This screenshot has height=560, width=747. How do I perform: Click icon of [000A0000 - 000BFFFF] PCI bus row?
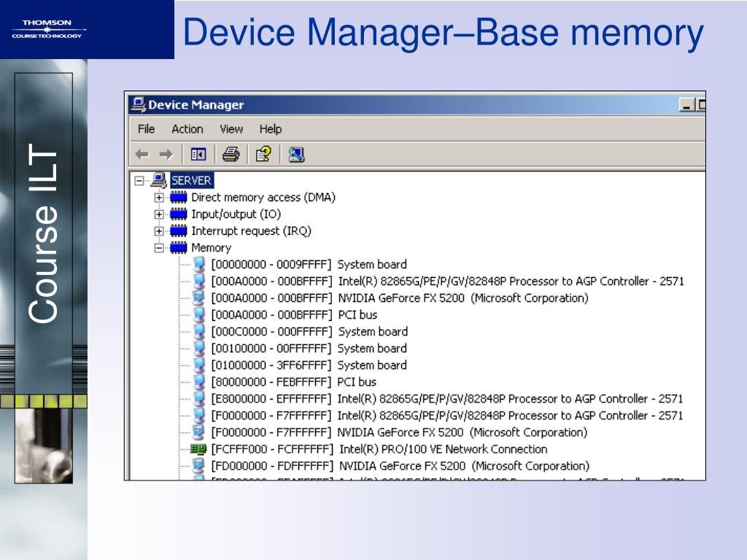198,315
